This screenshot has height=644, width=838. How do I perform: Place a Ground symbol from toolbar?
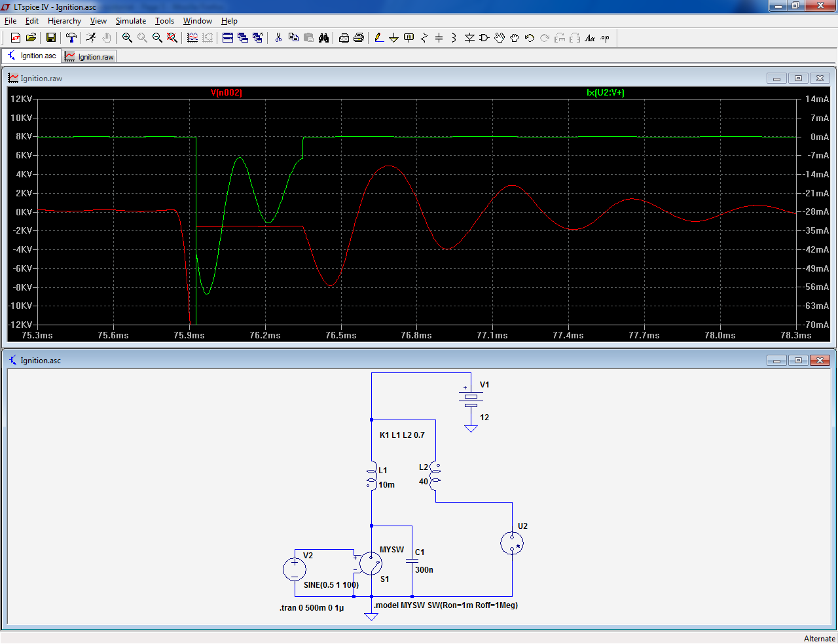click(x=393, y=38)
